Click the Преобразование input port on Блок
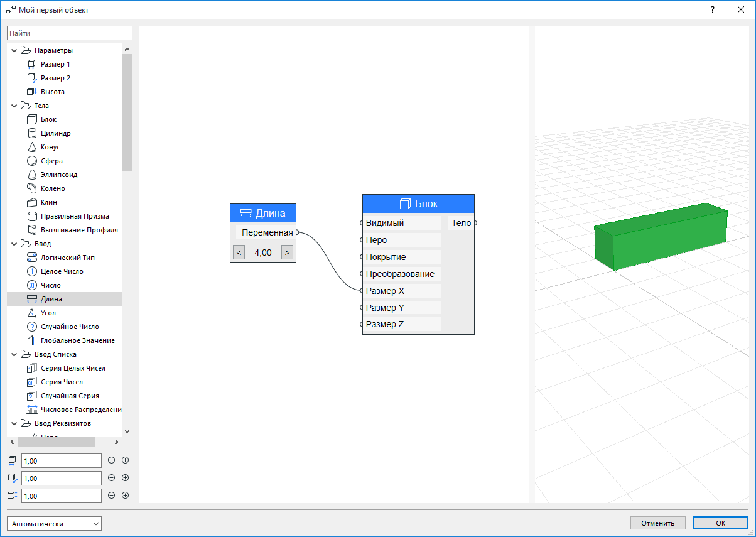756x537 pixels. point(362,274)
